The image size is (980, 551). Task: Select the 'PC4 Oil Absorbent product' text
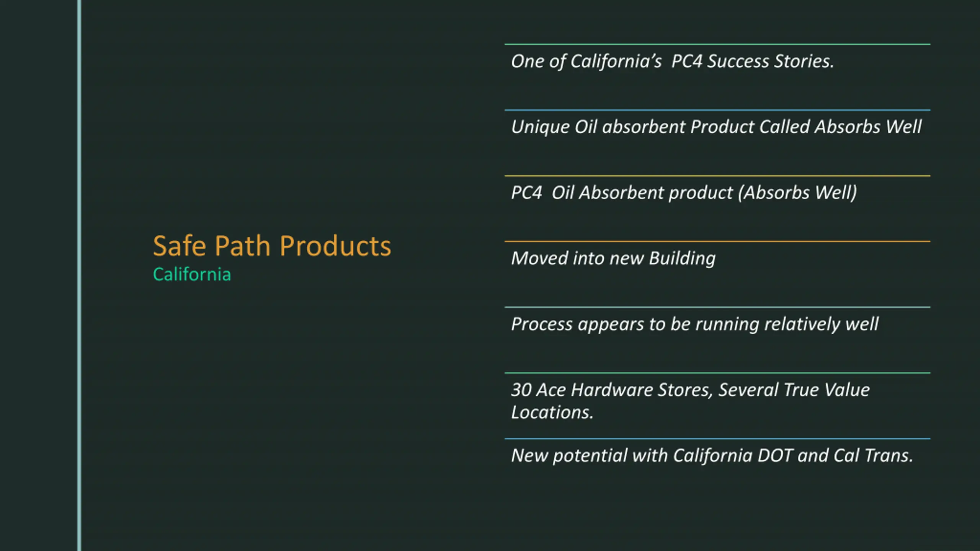click(622, 192)
